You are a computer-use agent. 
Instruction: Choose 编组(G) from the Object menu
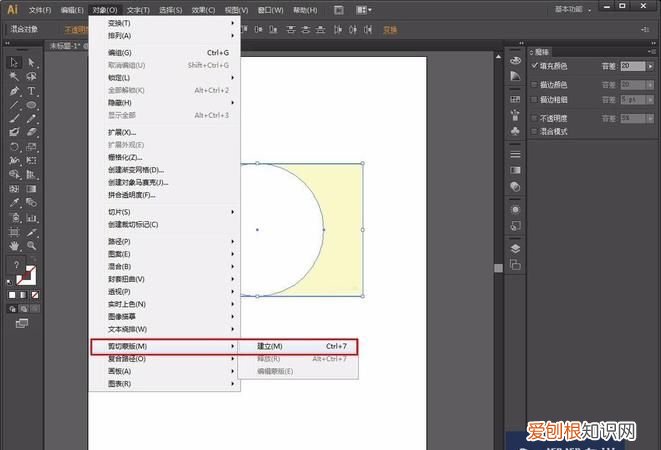pyautogui.click(x=164, y=53)
